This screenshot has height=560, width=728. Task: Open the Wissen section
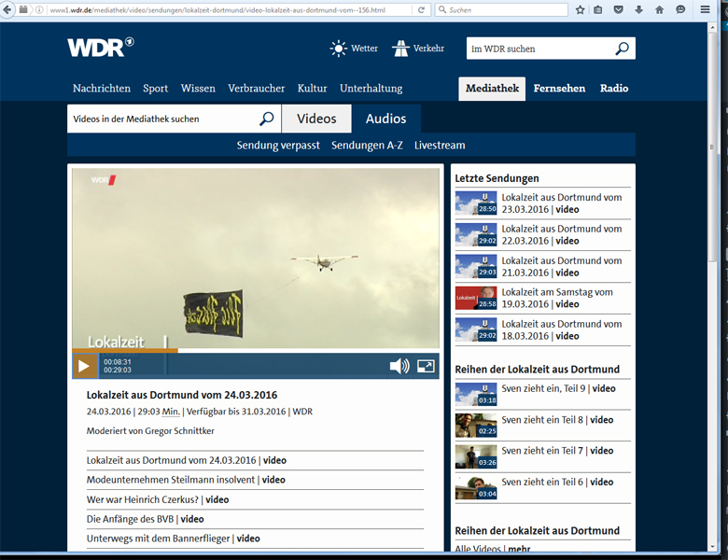click(198, 89)
